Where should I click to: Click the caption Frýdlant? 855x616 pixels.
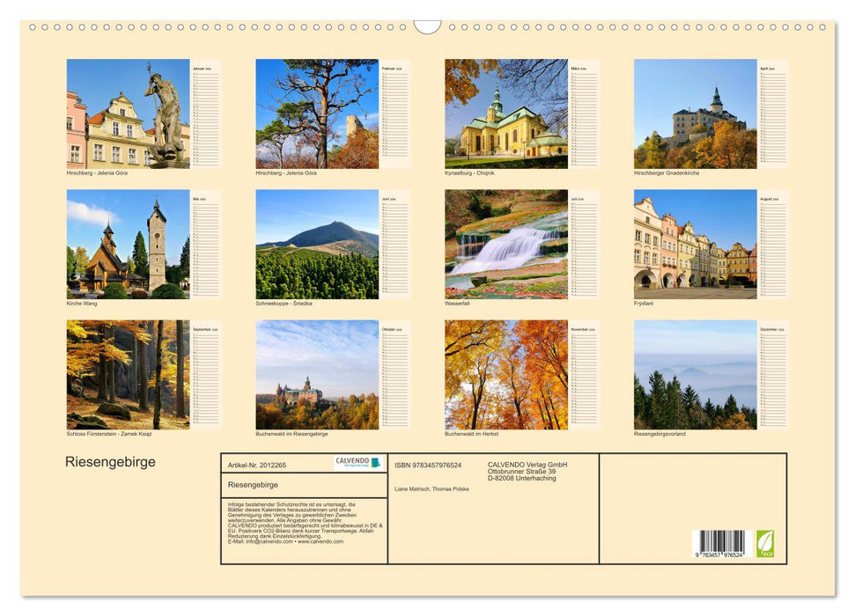(x=643, y=302)
